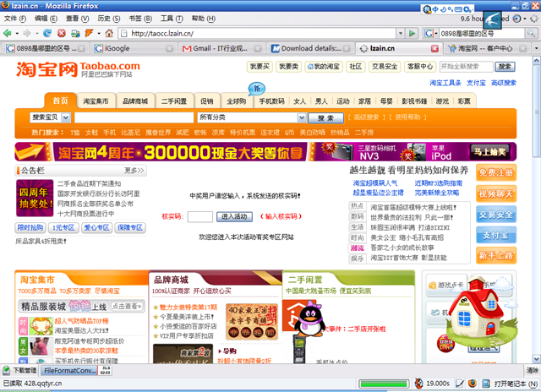Click the Firefox icon in the status bar
Screen dimensions: 541x392
tap(473, 383)
